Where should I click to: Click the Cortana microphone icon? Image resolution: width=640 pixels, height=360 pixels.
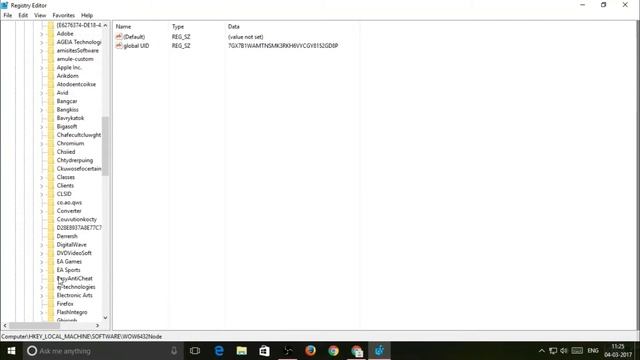click(174, 351)
